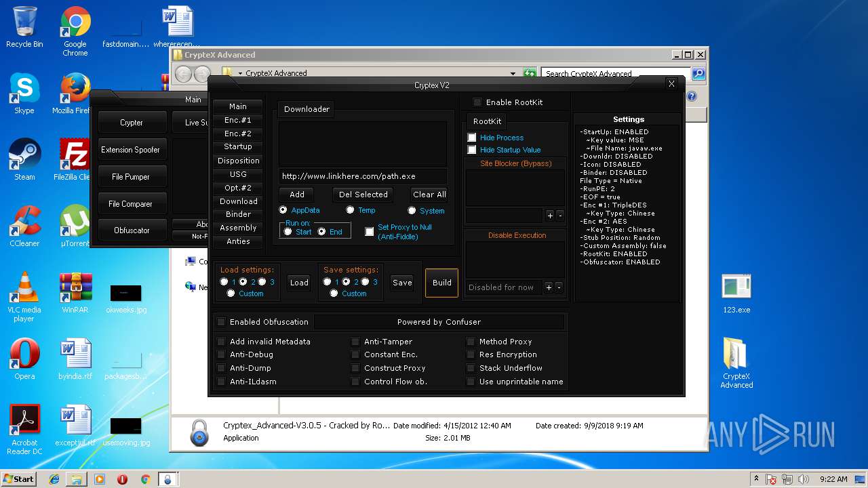Open the Mozilla Firefox desktop icon
The image size is (868, 488).
coord(75,94)
